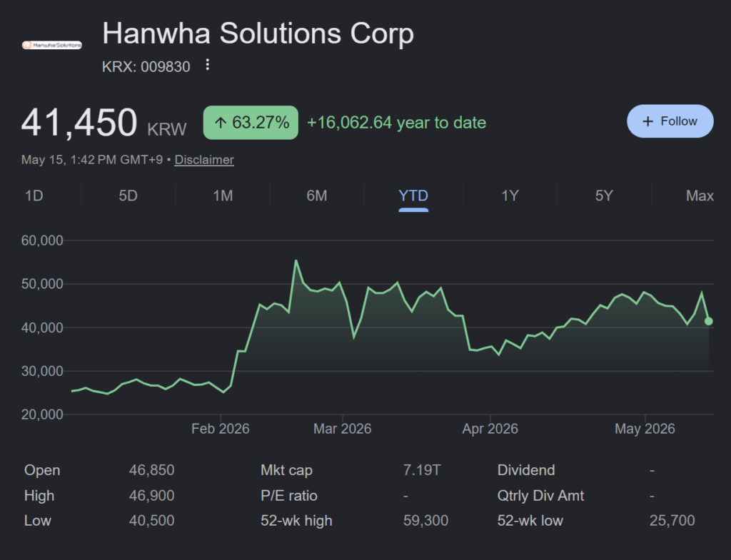731x560 pixels.
Task: Click the 52-wk high value 59,300
Action: coord(425,520)
